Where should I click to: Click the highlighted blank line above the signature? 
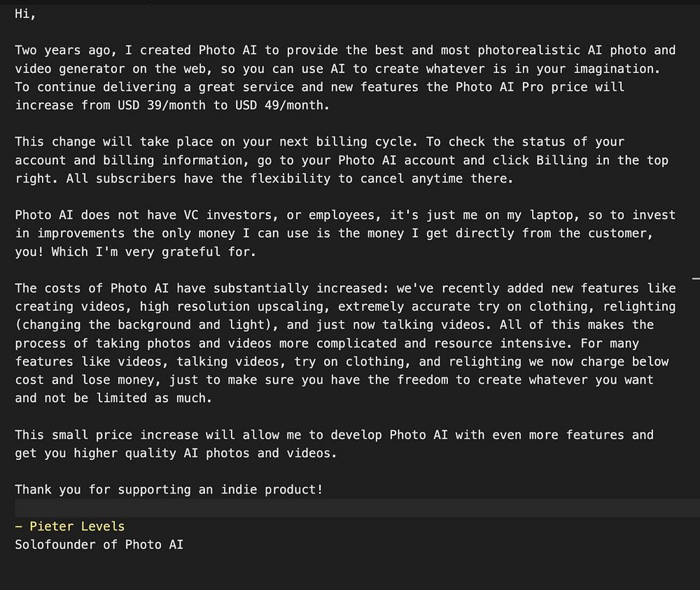[350, 507]
